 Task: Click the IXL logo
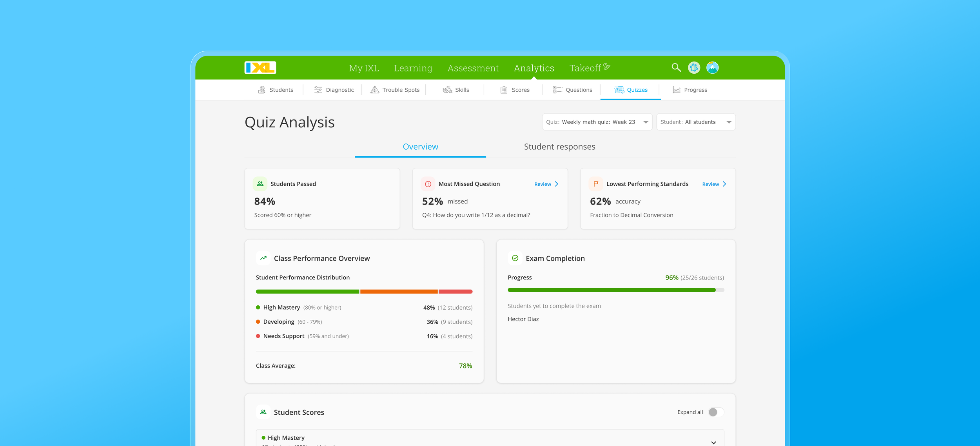tap(260, 68)
